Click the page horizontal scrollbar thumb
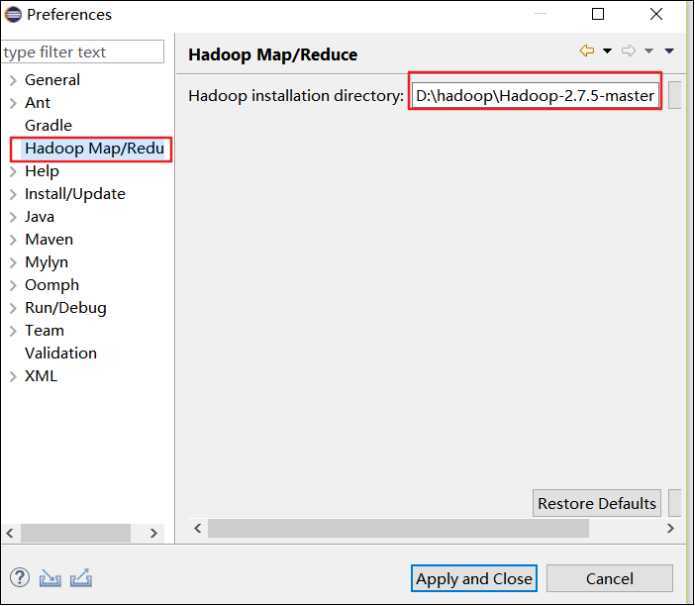 point(398,528)
